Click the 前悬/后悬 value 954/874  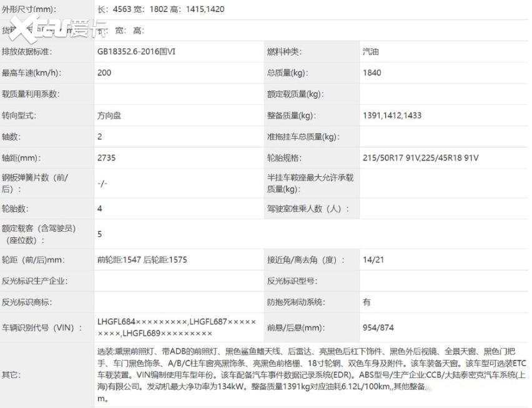point(378,327)
